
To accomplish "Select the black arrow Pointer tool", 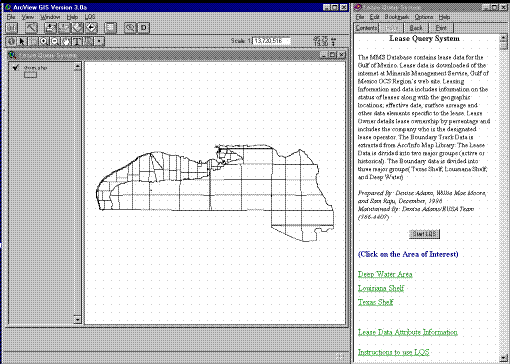I will [22, 41].
